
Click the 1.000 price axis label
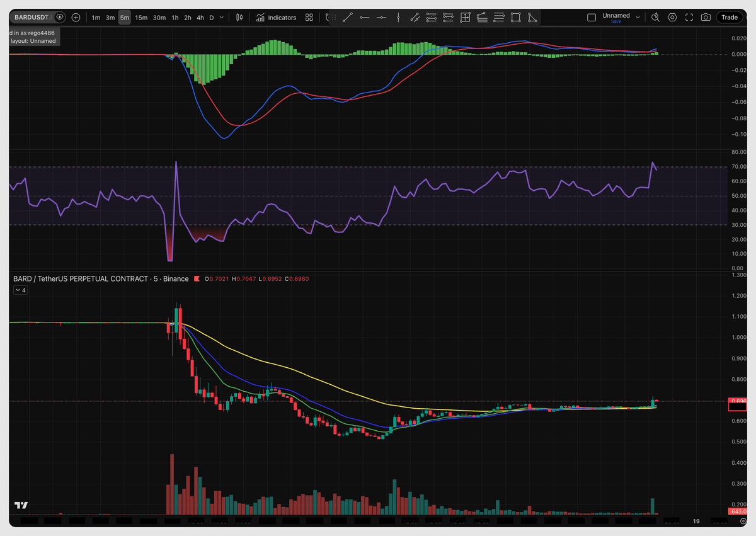point(738,337)
